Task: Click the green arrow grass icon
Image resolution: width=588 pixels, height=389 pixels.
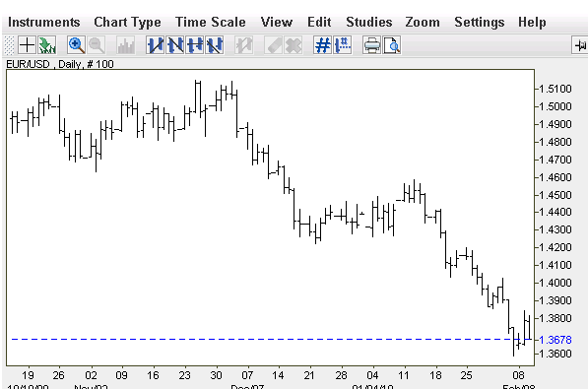Action: tap(47, 45)
